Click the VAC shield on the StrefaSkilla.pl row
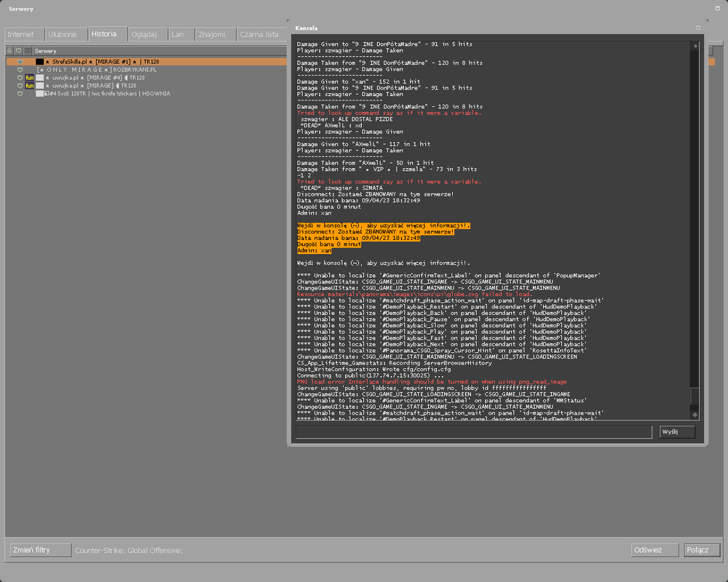728x582 pixels. pyautogui.click(x=20, y=62)
